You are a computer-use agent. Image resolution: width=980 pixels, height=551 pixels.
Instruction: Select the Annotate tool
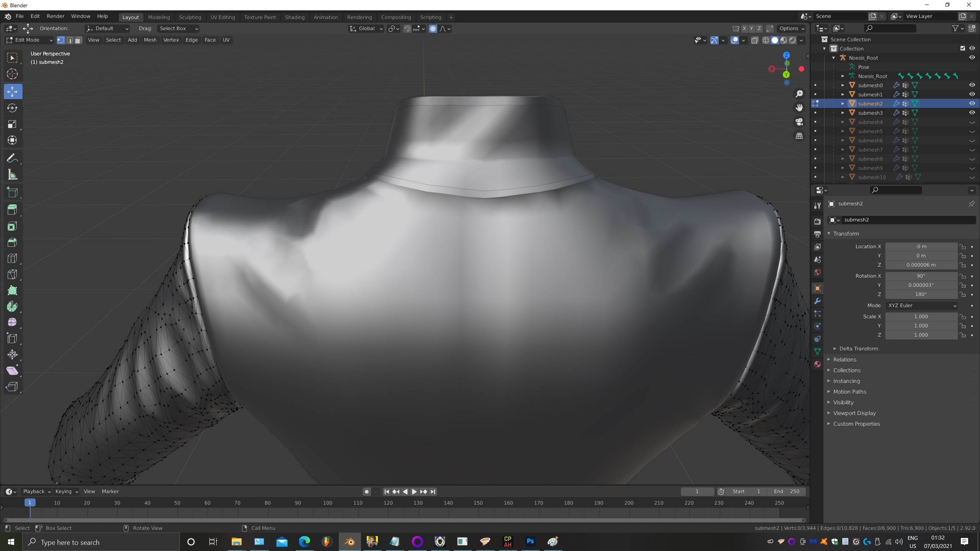click(x=12, y=158)
